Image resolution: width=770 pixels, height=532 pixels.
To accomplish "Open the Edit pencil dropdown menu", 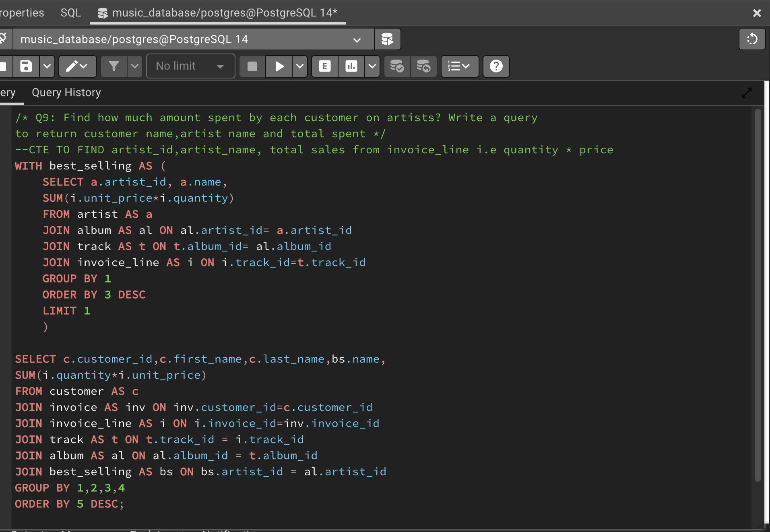I will tap(77, 66).
